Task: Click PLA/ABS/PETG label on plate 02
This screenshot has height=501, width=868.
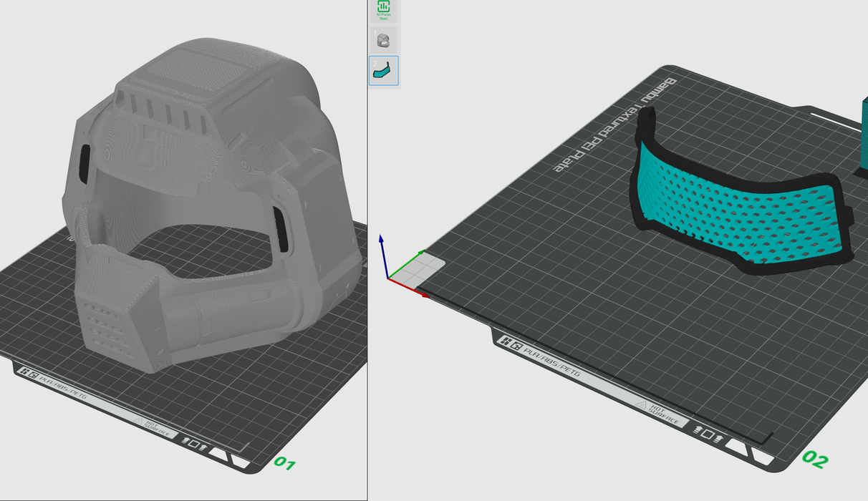Action: tap(551, 362)
